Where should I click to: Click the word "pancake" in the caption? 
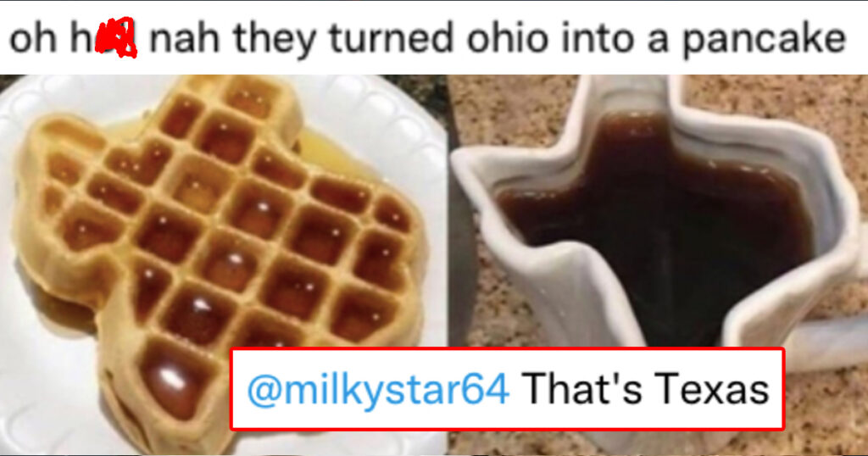coord(764,40)
